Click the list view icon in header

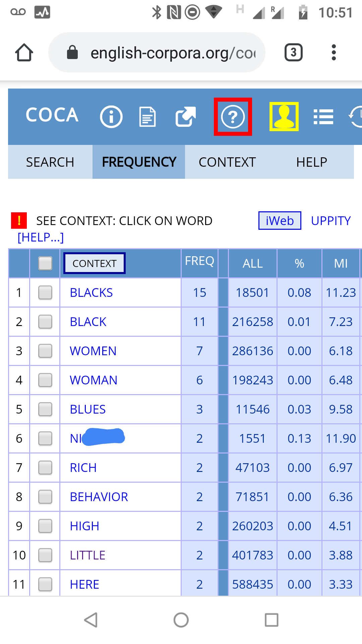pos(323,117)
